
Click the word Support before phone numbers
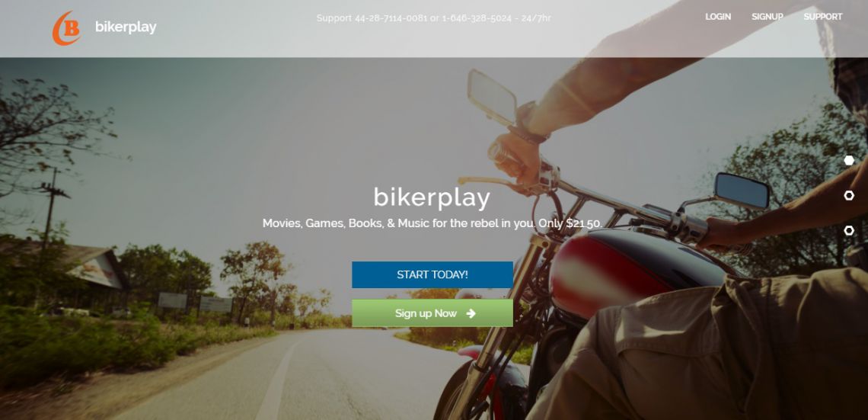(333, 18)
